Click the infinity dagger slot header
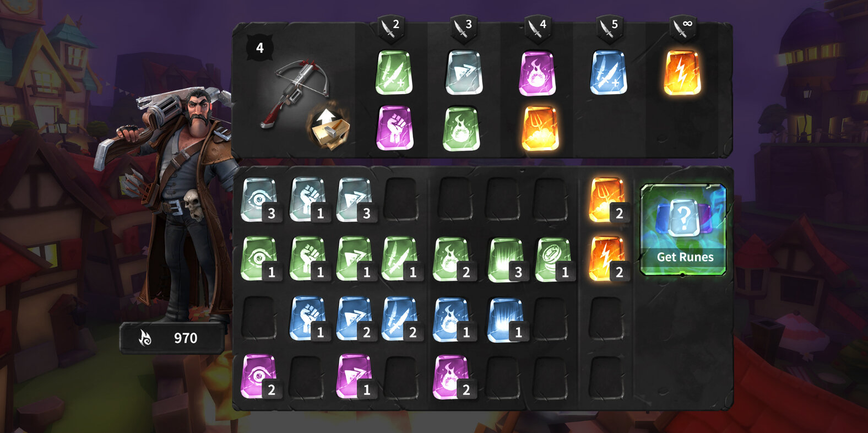The image size is (868, 433). click(683, 28)
